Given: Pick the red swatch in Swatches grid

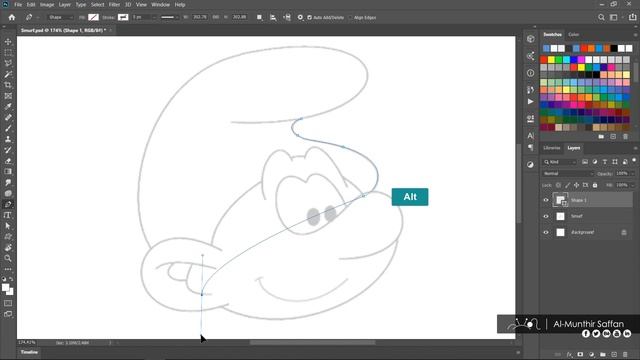Looking at the screenshot, I should click(544, 60).
